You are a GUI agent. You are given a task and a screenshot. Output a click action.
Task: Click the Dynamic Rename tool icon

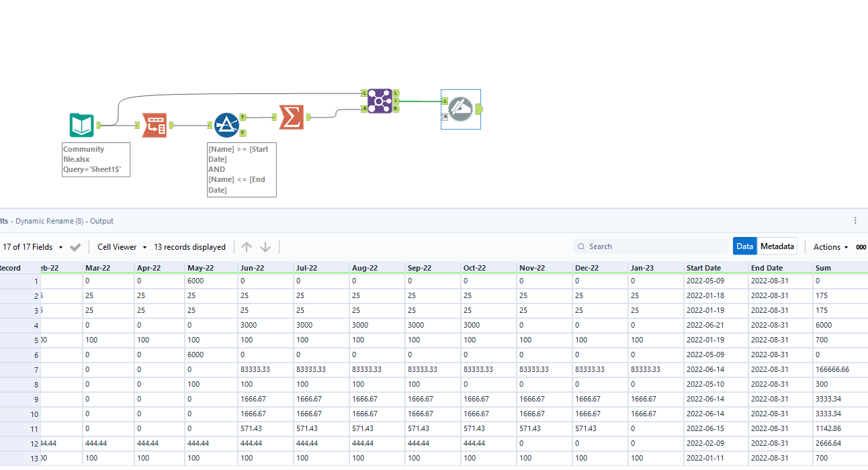[x=460, y=107]
